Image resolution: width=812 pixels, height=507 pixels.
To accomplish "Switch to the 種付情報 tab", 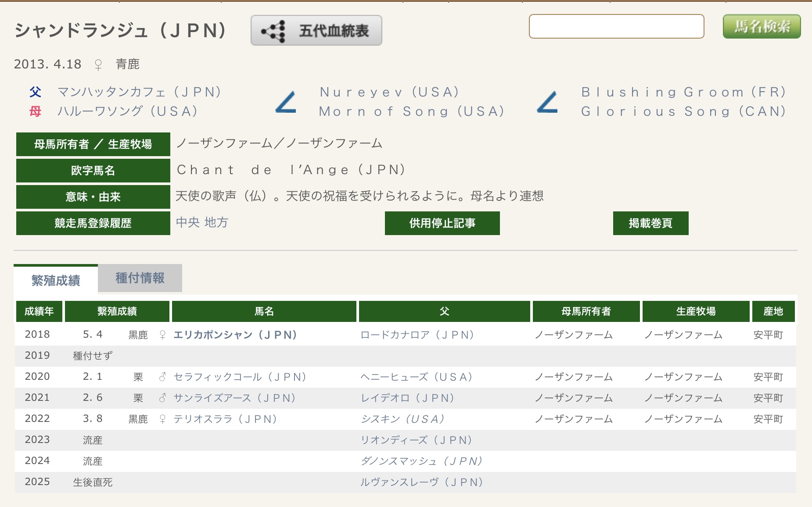I will click(140, 278).
